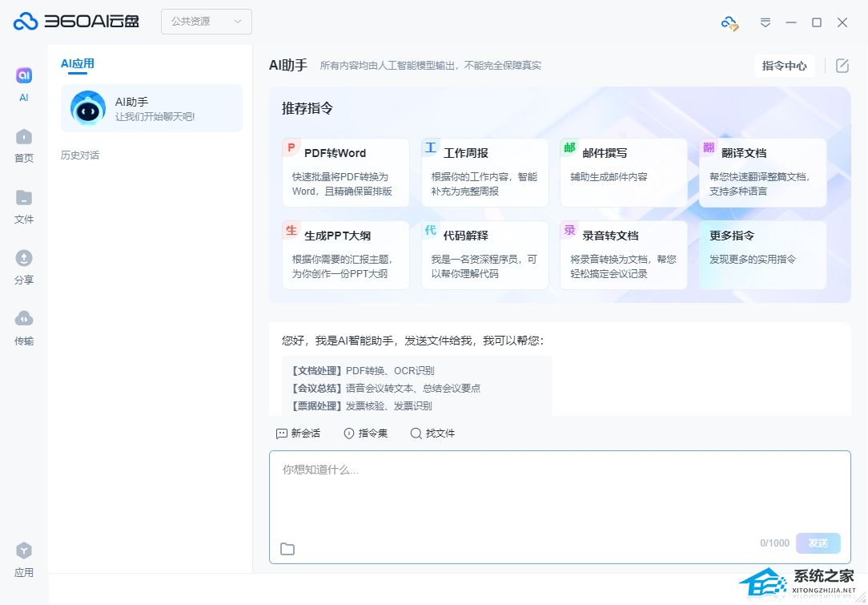The image size is (868, 605).
Task: Open the title bar menu icon
Action: tap(765, 22)
